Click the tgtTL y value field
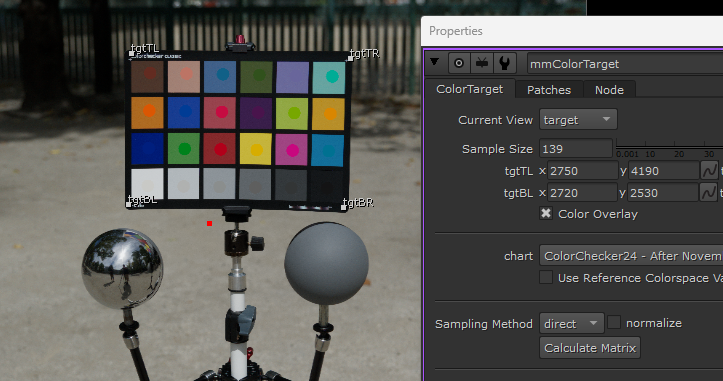Viewport: 723px width, 381px height. tap(664, 171)
